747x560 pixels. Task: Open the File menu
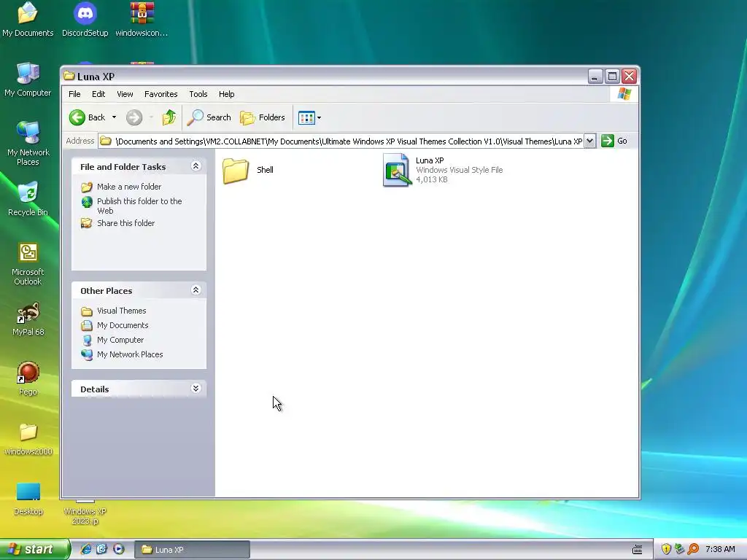click(x=74, y=94)
